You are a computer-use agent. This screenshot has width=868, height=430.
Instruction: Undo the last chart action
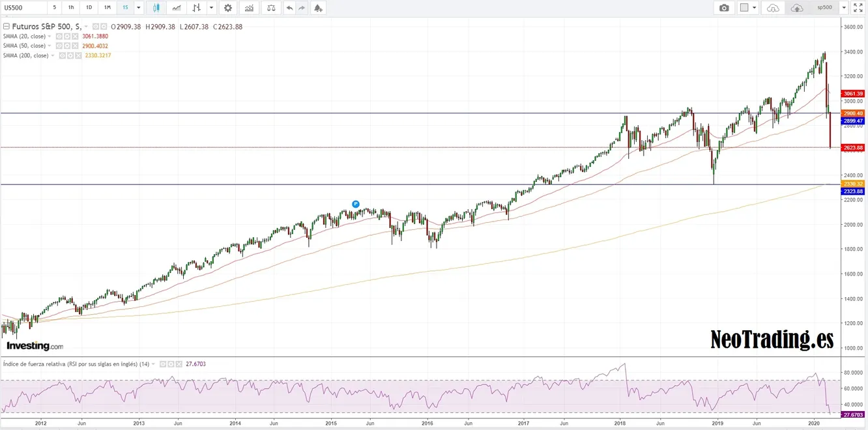tap(289, 8)
